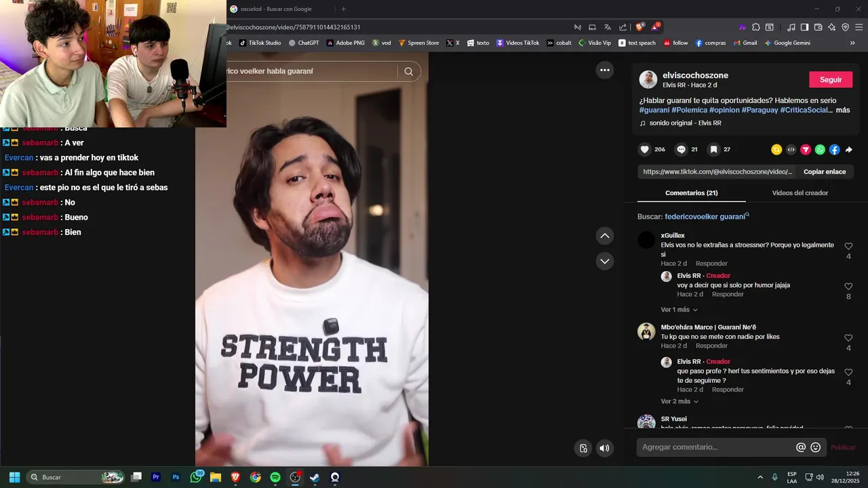Open browser extensions puzzle icon
Screen dimensions: 868x488
click(x=756, y=27)
